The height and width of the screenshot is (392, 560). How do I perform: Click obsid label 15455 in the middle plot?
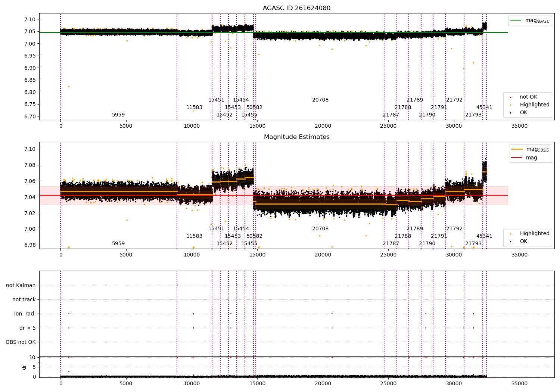tap(249, 244)
